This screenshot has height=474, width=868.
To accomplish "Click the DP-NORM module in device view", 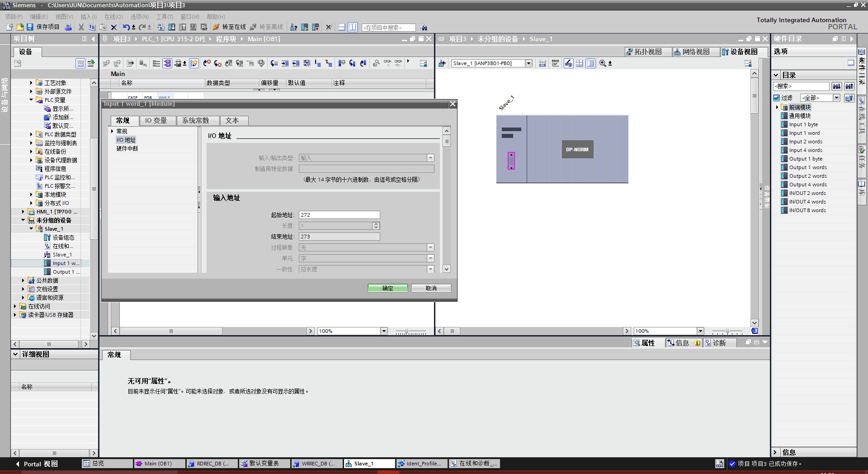I will [x=577, y=149].
